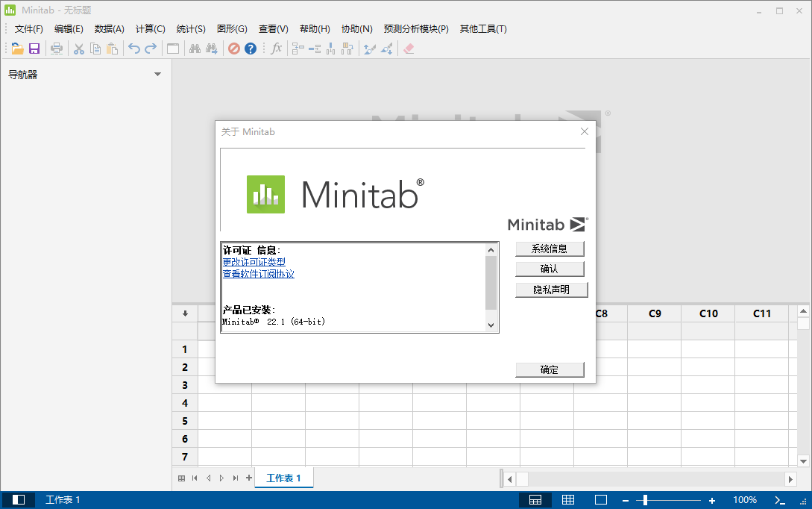The image size is (812, 509).
Task: Click the worksheet horizontal scroll left arrow
Action: coord(509,479)
